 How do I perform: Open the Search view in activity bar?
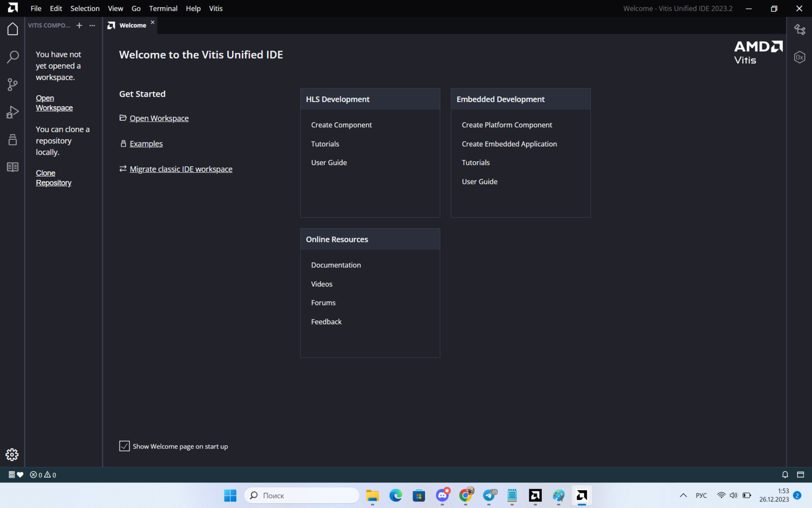12,57
